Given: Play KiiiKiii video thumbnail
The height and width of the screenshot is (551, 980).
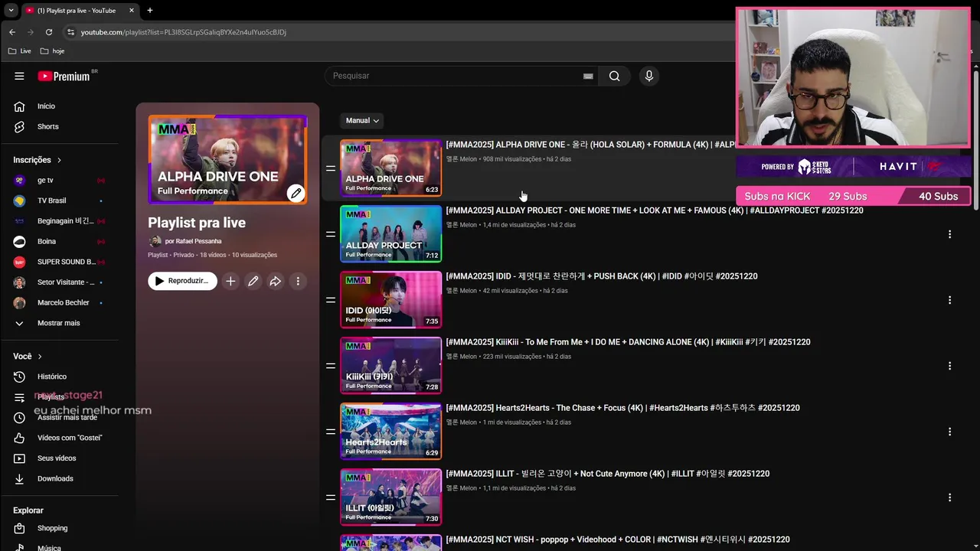Looking at the screenshot, I should point(390,366).
